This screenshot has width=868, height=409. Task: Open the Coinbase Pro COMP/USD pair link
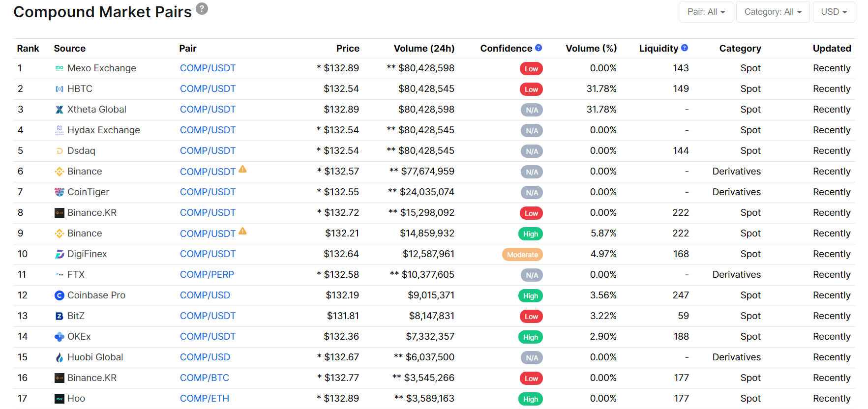[205, 295]
